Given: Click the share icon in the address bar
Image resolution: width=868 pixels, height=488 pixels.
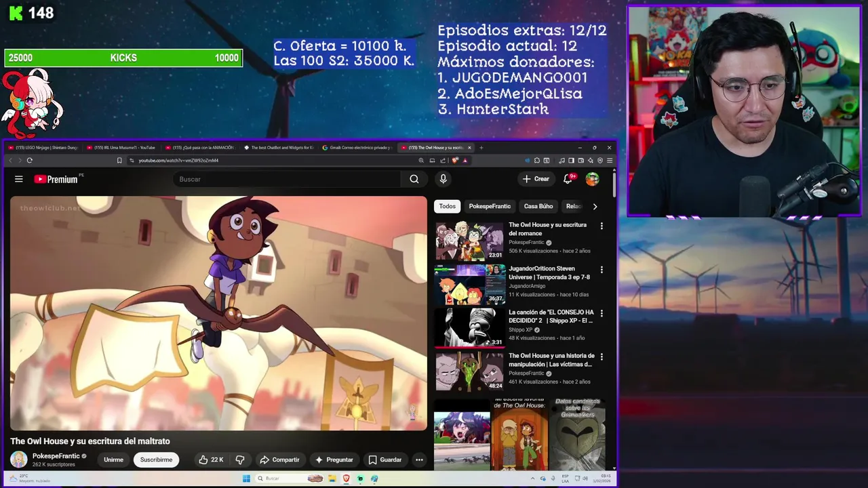Looking at the screenshot, I should (443, 161).
